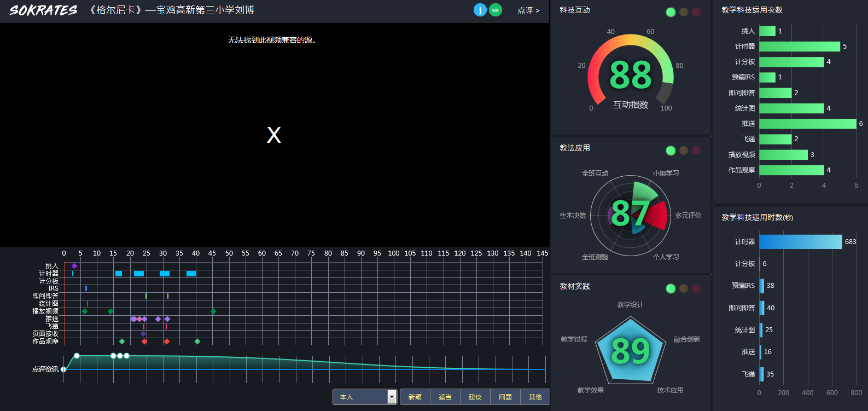Click the 推送 bar in usage count chart
The image size is (868, 411).
[807, 124]
